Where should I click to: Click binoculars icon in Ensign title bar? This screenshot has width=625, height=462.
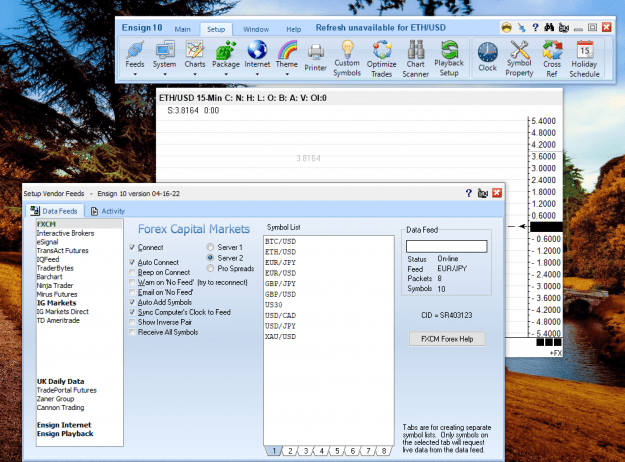(549, 27)
